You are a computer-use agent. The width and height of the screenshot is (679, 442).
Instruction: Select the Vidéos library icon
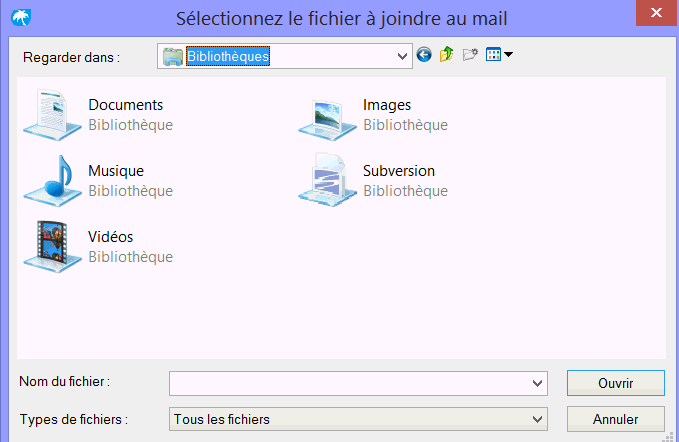tap(52, 247)
